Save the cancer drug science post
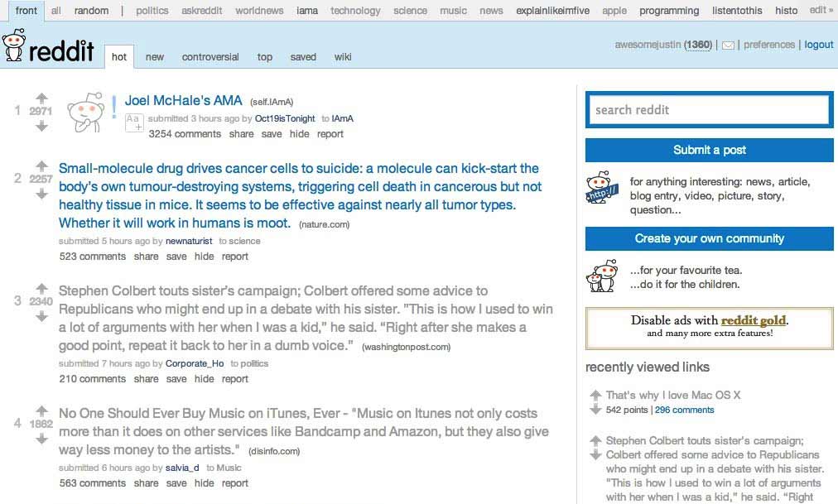This screenshot has height=504, width=838. (x=176, y=256)
